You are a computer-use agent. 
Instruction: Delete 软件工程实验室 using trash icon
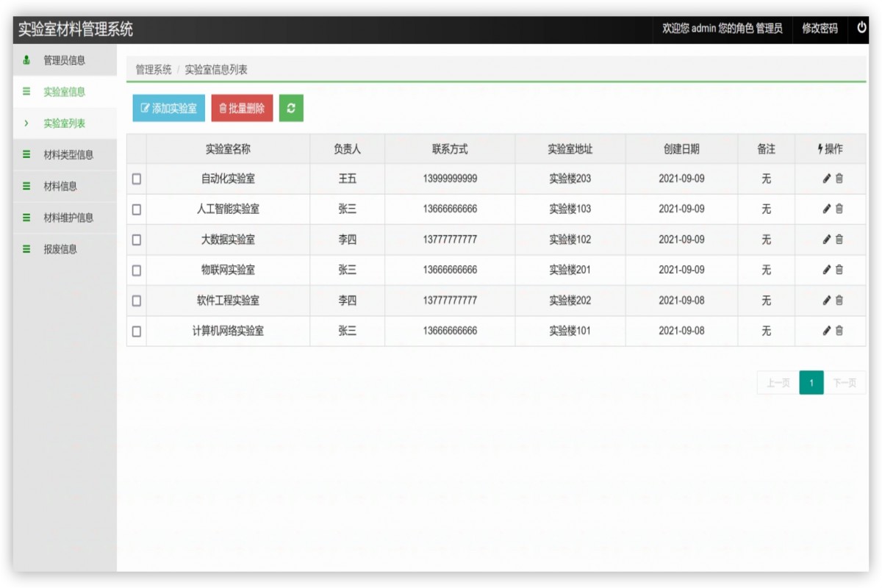click(x=839, y=301)
